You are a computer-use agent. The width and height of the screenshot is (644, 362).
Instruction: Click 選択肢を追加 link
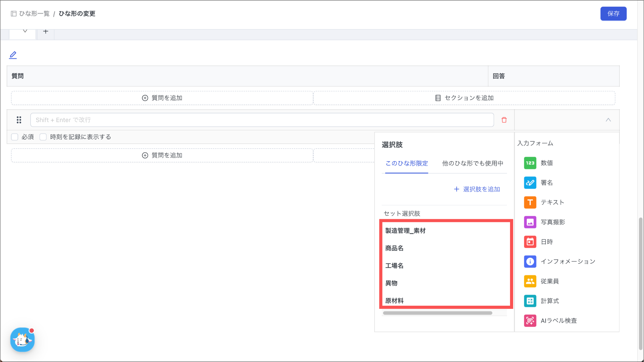click(477, 189)
